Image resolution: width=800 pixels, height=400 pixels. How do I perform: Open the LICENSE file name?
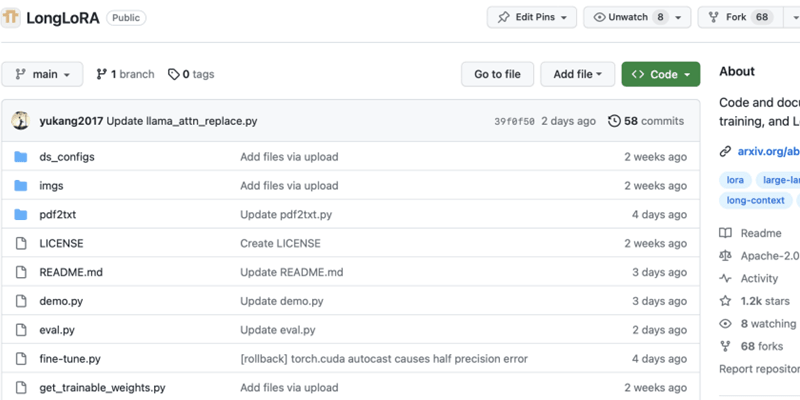(x=61, y=243)
